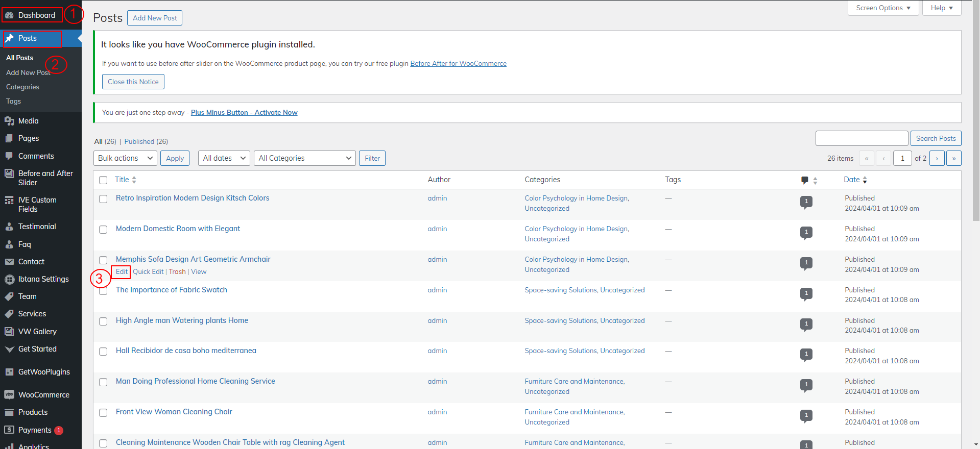980x449 pixels.
Task: Click the WooCommerce icon in sidebar
Action: [9, 395]
